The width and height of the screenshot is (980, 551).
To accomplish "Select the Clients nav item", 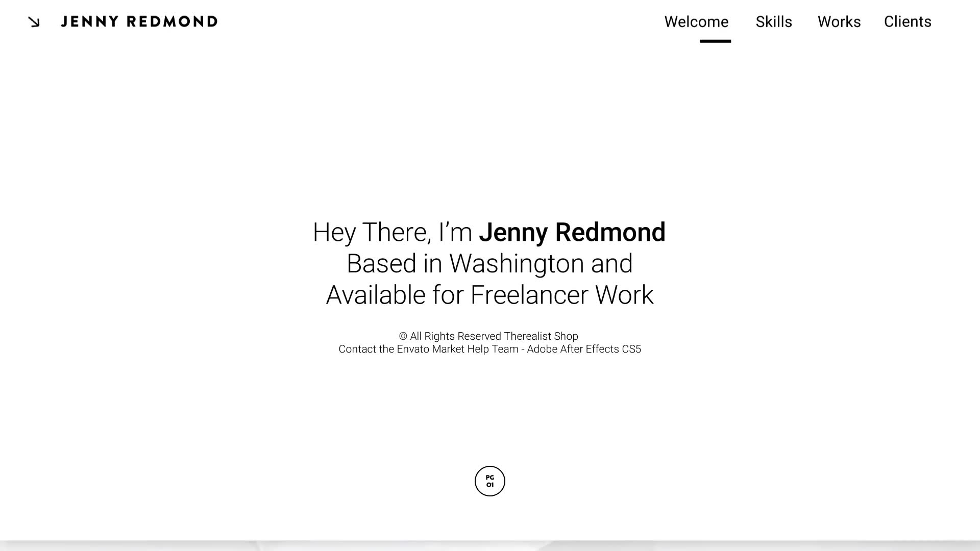I will pos(908,22).
